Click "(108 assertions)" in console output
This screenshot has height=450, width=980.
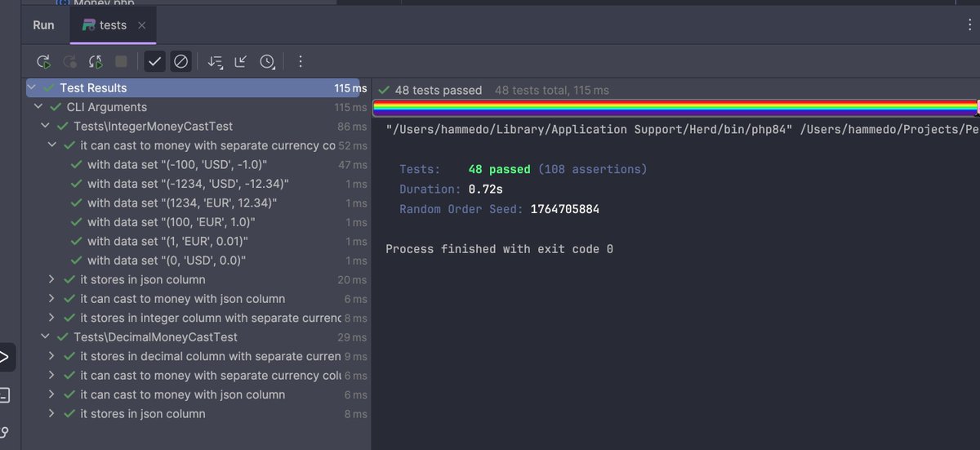click(592, 169)
